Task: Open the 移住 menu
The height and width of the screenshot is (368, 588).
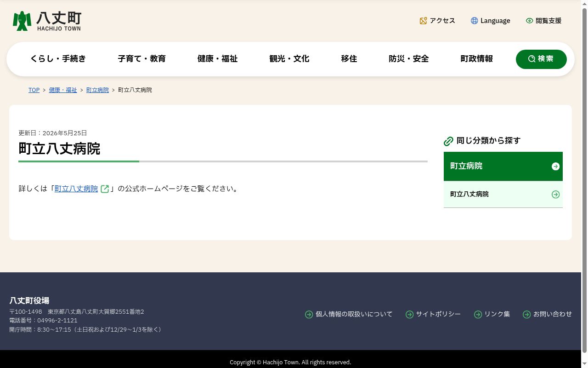Action: tap(349, 59)
